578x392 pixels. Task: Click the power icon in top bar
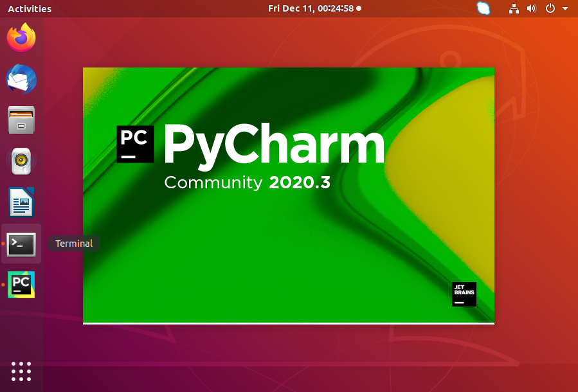click(x=550, y=8)
